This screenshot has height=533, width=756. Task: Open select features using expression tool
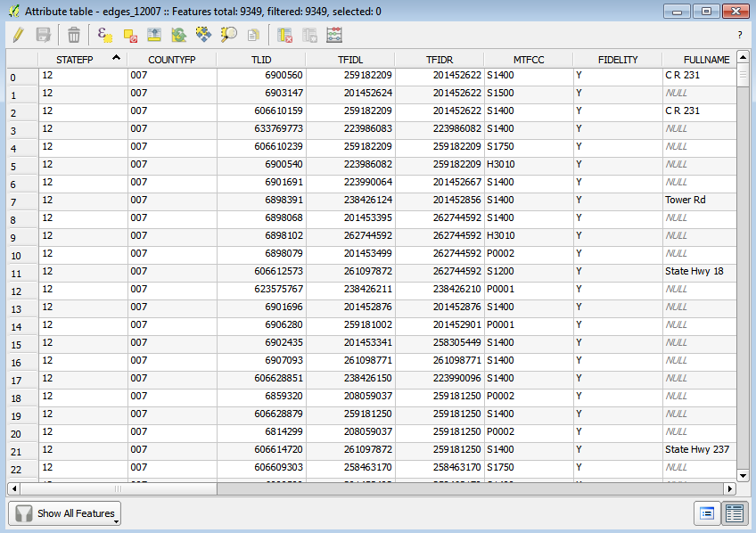coord(105,35)
